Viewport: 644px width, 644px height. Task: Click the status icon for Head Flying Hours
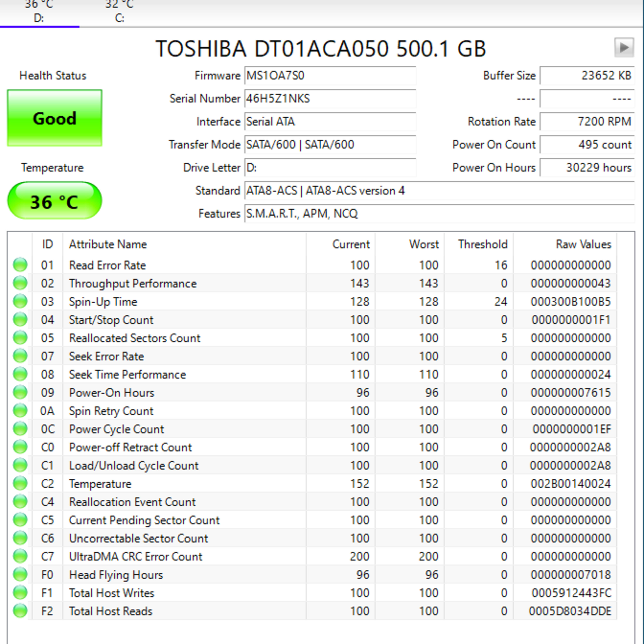(20, 574)
